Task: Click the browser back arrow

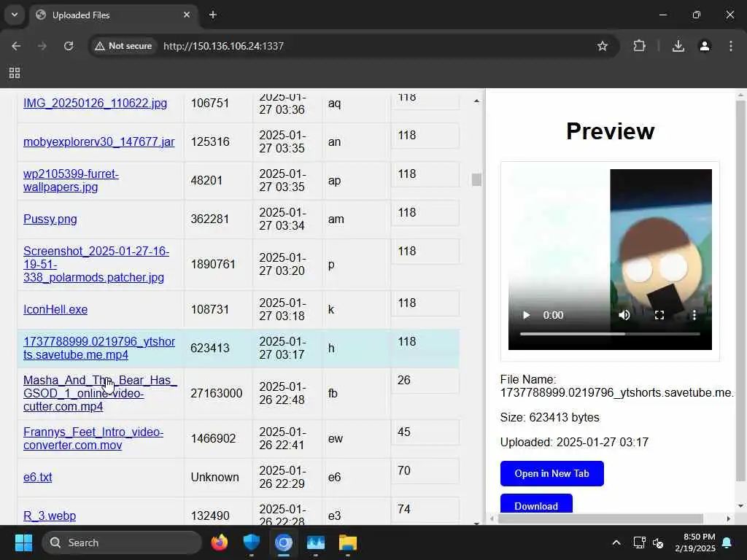Action: click(x=16, y=46)
